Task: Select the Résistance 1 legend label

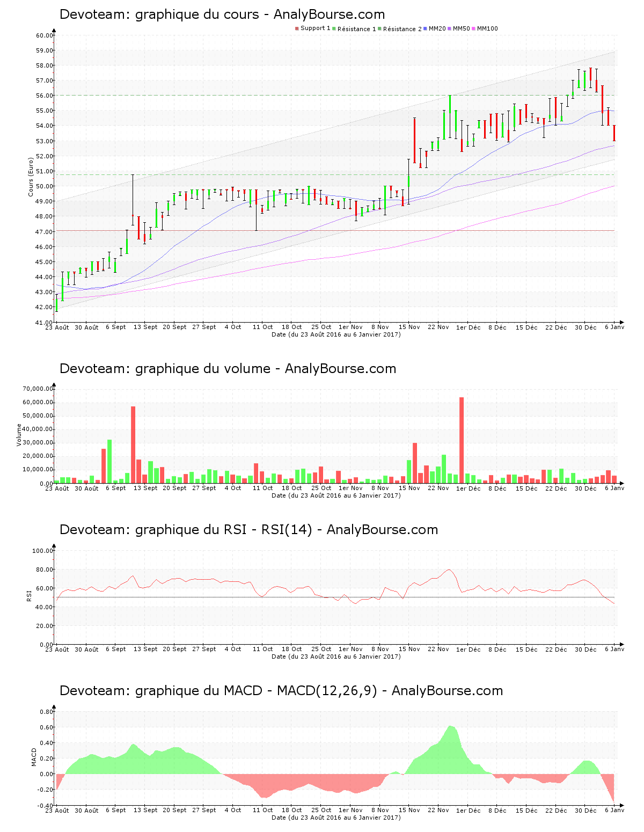Action: coord(356,28)
